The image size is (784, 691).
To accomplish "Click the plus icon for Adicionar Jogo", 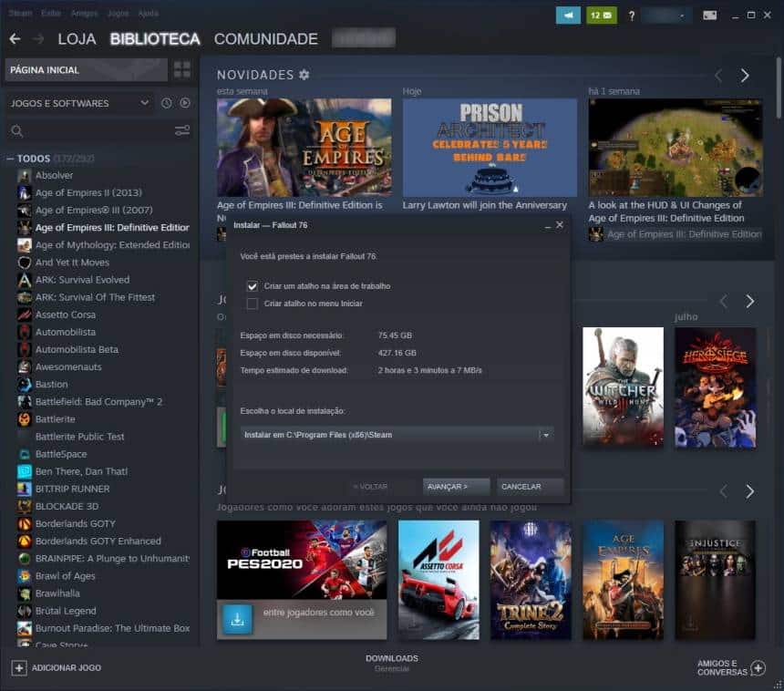I will 19,668.
